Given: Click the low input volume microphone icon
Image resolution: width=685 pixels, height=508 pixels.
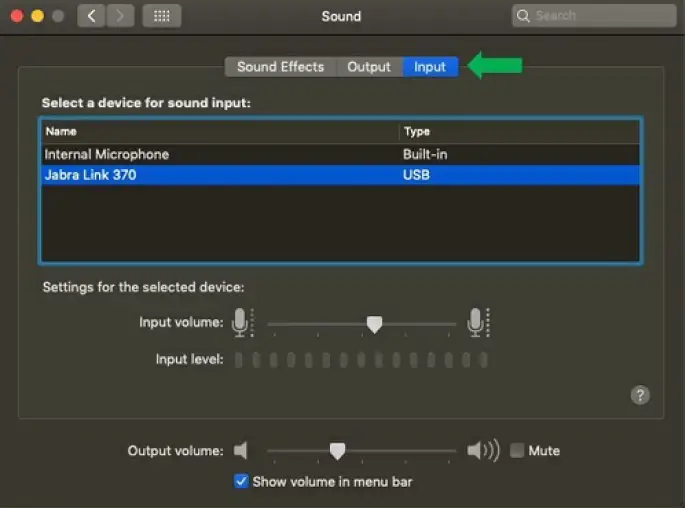Looking at the screenshot, I should tap(242, 323).
